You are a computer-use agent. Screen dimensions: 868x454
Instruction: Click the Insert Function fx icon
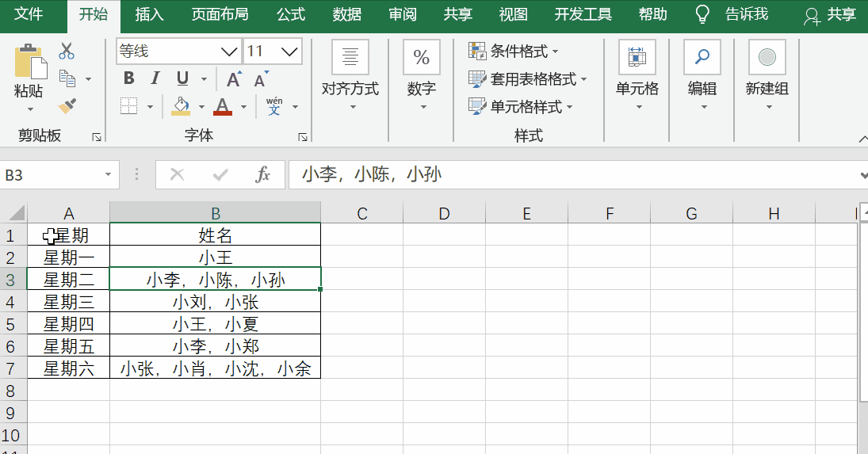tap(263, 175)
